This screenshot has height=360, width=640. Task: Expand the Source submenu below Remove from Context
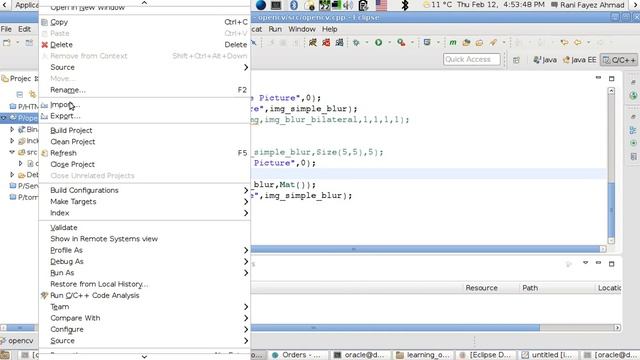tap(144, 67)
